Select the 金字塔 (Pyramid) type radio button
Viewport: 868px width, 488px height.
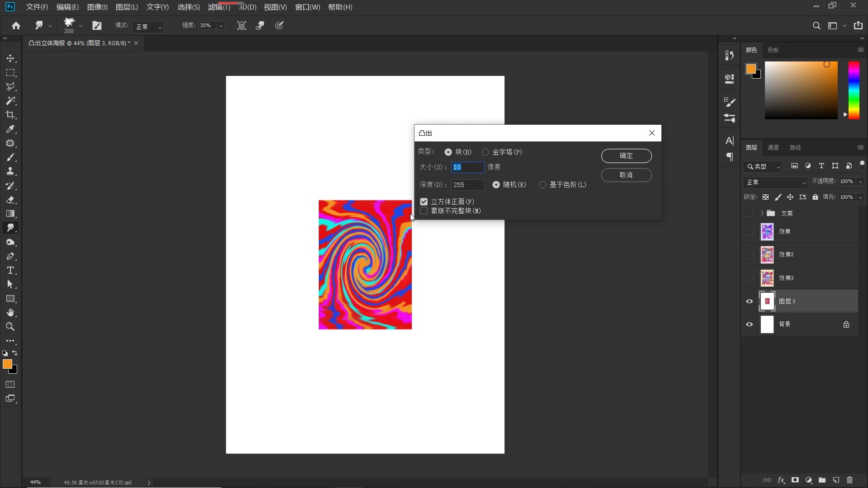[x=485, y=152]
